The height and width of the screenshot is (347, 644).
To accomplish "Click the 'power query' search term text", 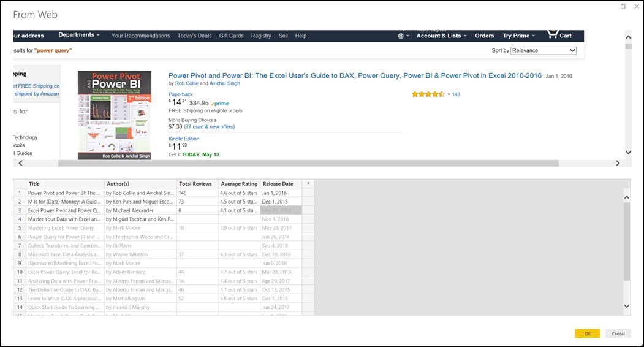I will (x=53, y=50).
